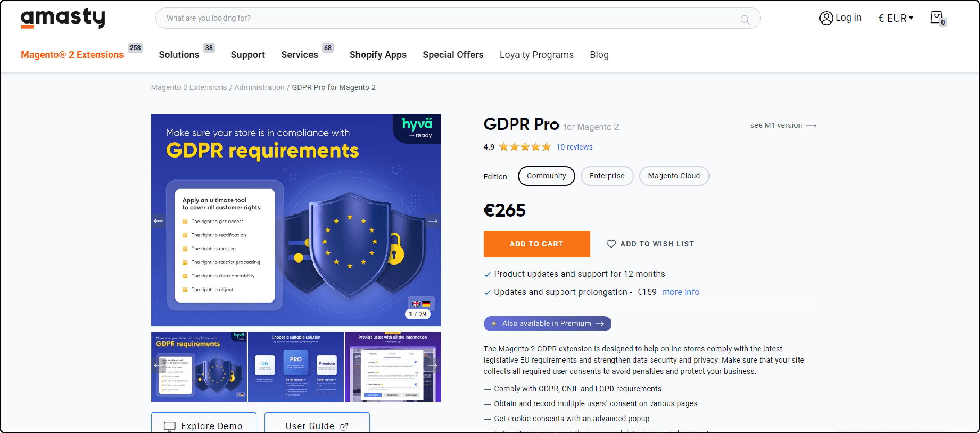This screenshot has width=980, height=433.
Task: Open the Special Offers menu item
Action: point(453,54)
